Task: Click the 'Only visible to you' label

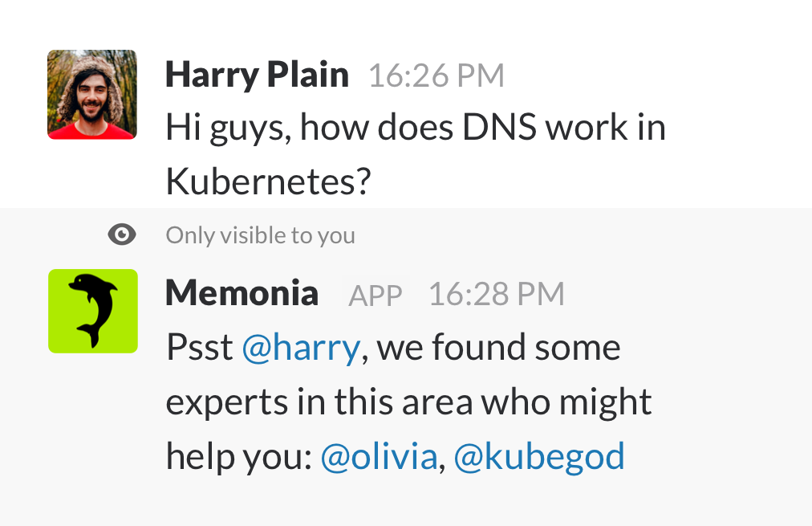Action: 260,234
